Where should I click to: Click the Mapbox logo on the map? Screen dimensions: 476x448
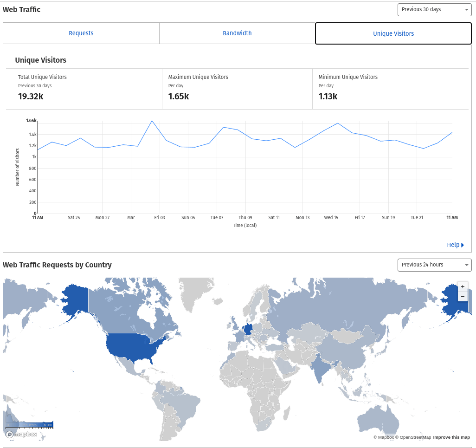point(21,435)
